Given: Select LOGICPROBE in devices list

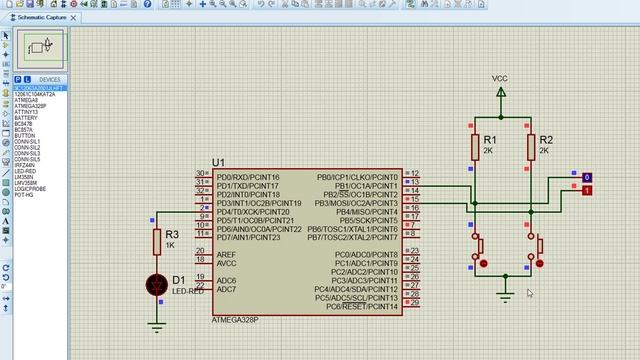Looking at the screenshot, I should pyautogui.click(x=30, y=189).
